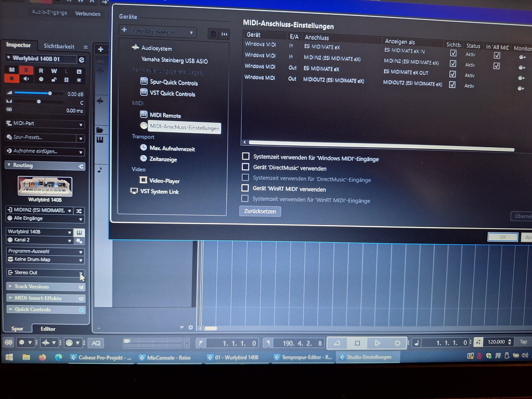Open Kanal 2 channel dropdown
The width and height of the screenshot is (532, 399).
[40, 240]
